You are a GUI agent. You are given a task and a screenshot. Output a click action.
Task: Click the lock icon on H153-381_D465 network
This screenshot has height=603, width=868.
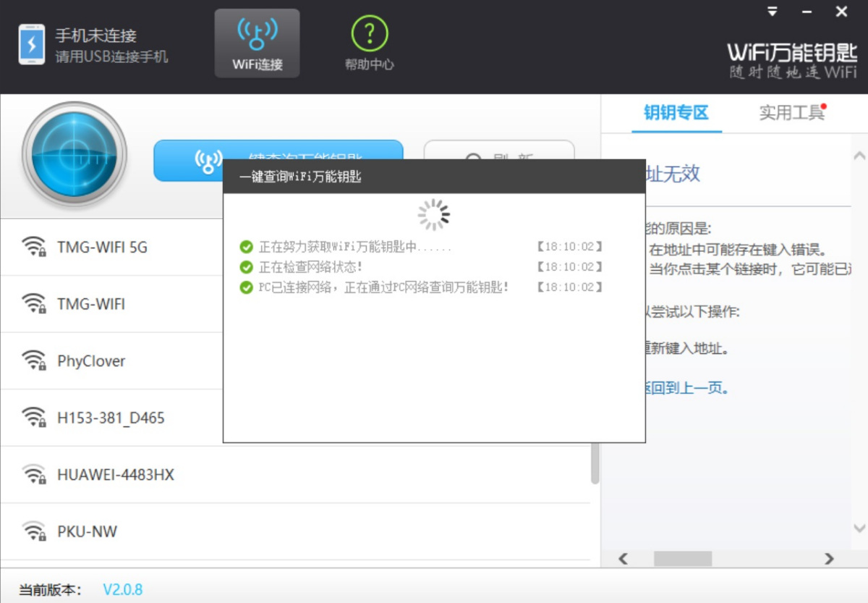click(x=42, y=423)
